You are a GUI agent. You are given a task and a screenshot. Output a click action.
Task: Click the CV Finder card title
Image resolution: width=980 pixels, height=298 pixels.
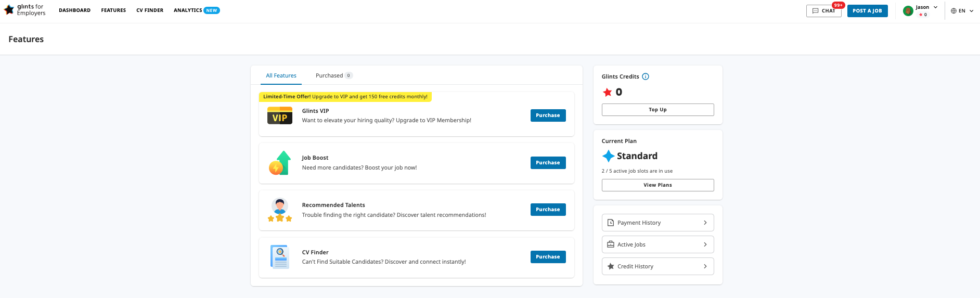(x=315, y=252)
